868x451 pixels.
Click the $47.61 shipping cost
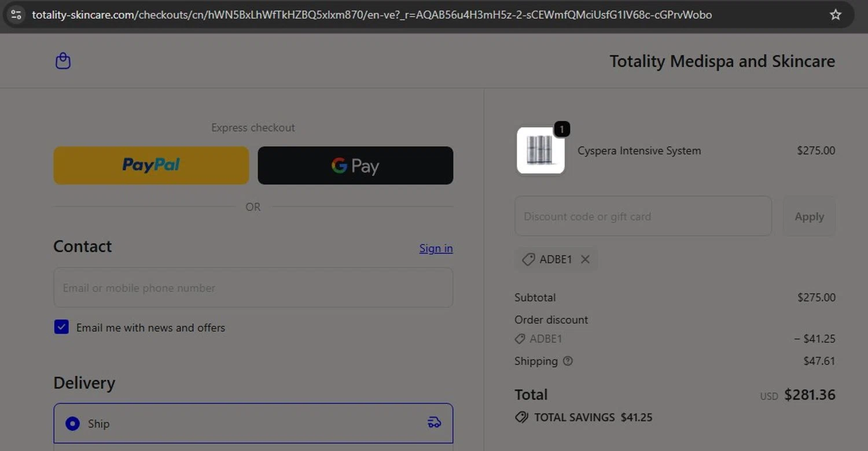coord(819,361)
